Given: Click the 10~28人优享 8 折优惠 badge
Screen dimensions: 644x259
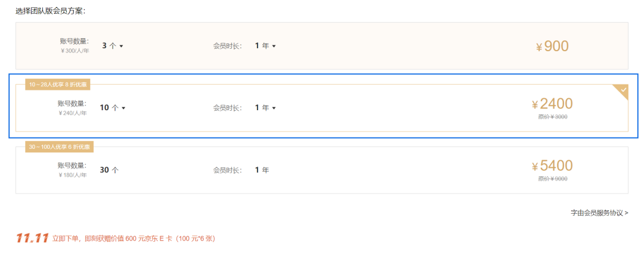Looking at the screenshot, I should coord(58,85).
